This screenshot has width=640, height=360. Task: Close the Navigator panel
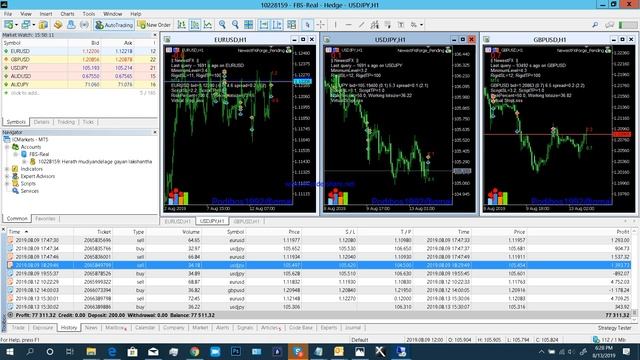pyautogui.click(x=155, y=132)
